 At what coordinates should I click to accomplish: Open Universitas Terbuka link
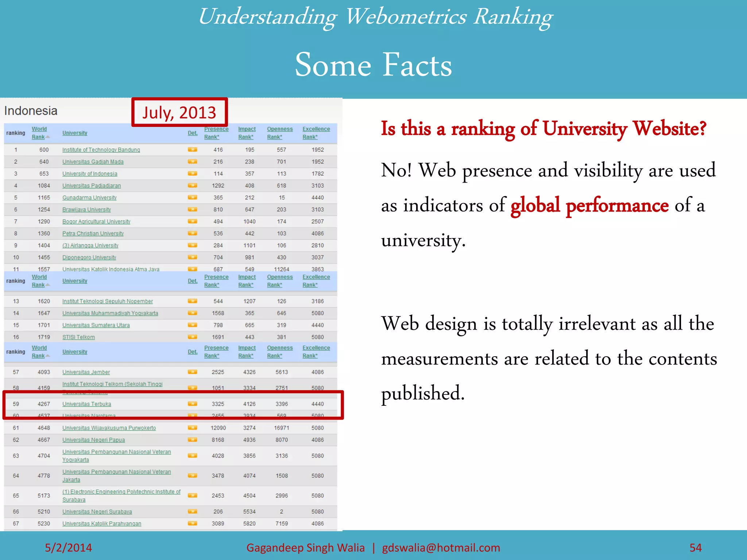(x=86, y=404)
